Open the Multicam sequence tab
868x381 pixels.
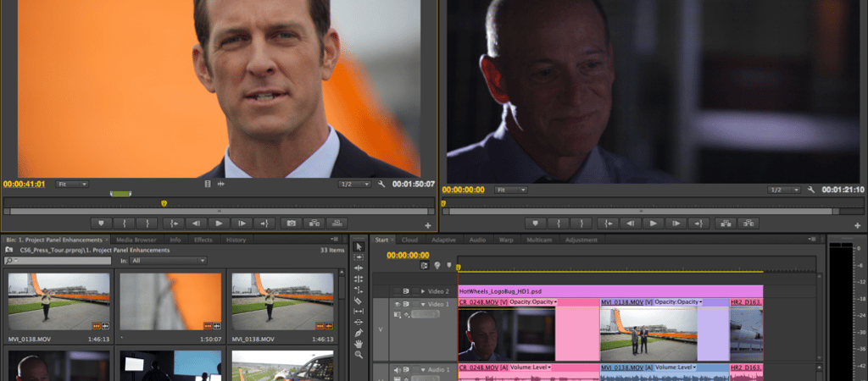coord(538,240)
